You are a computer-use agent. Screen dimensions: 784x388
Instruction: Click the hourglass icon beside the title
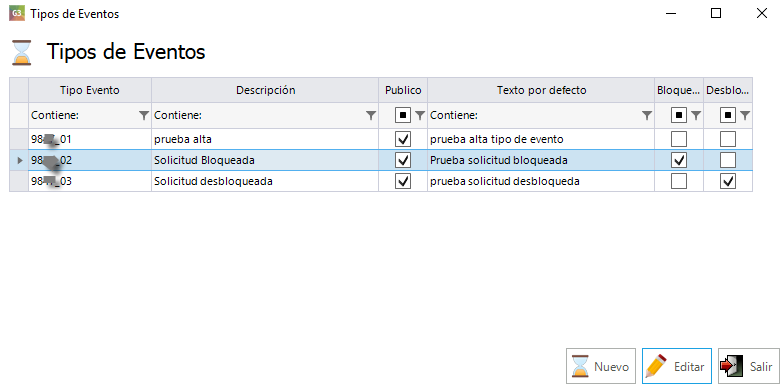point(22,52)
